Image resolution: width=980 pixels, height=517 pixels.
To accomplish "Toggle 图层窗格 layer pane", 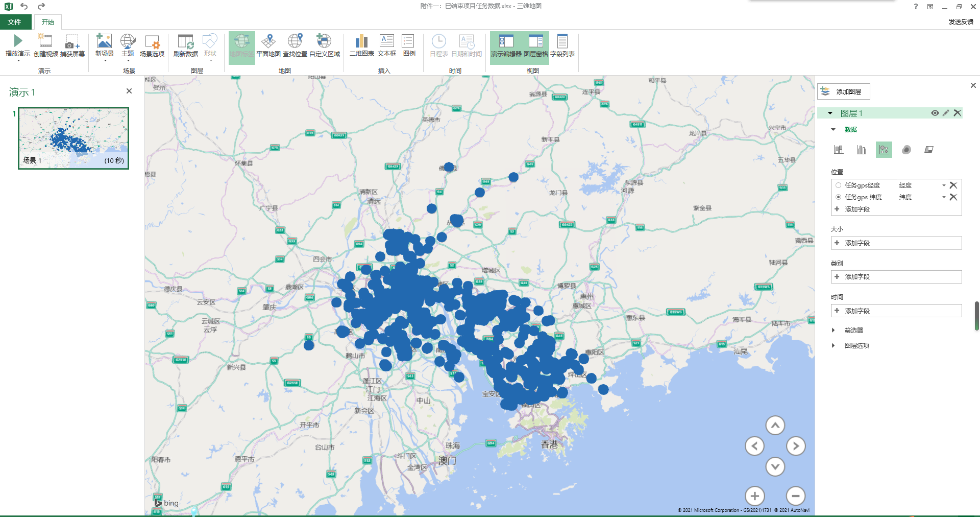I will click(536, 48).
